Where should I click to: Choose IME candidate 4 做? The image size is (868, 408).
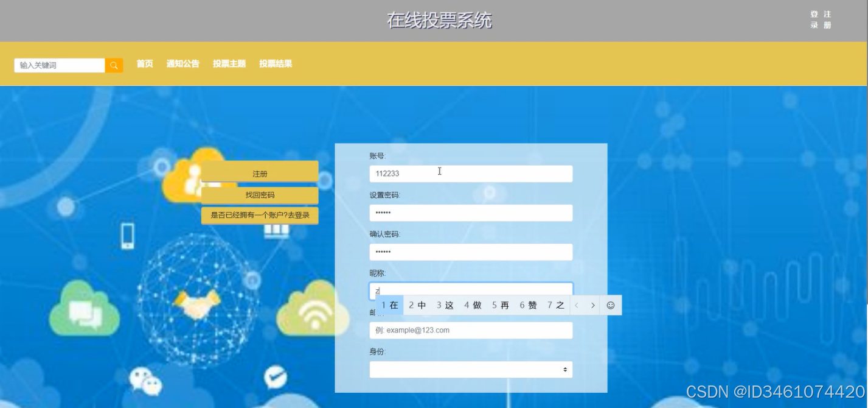[x=473, y=305]
